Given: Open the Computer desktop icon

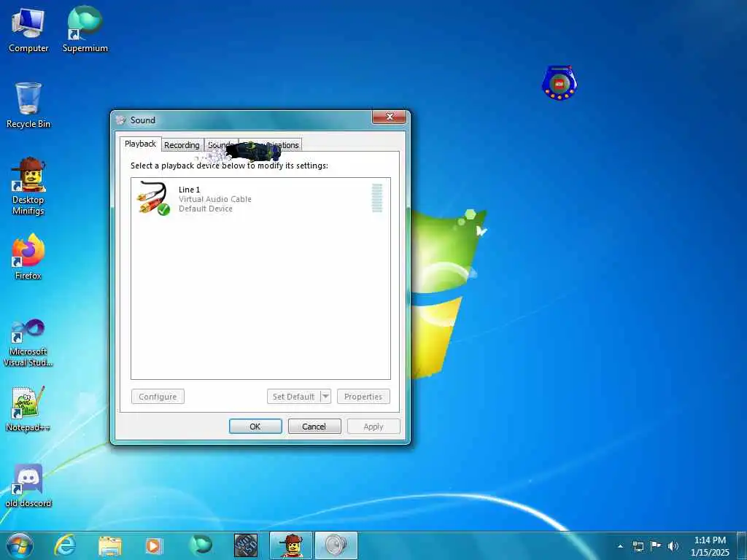Looking at the screenshot, I should 28,31.
